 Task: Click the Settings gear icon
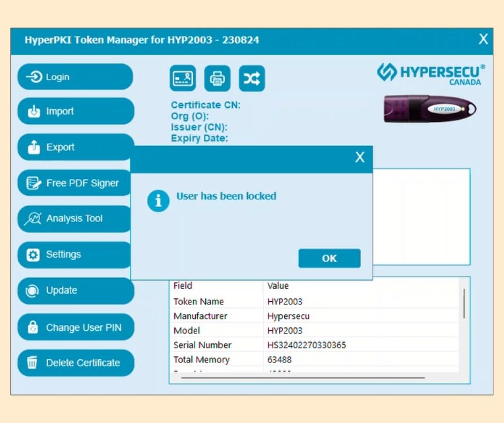[33, 254]
